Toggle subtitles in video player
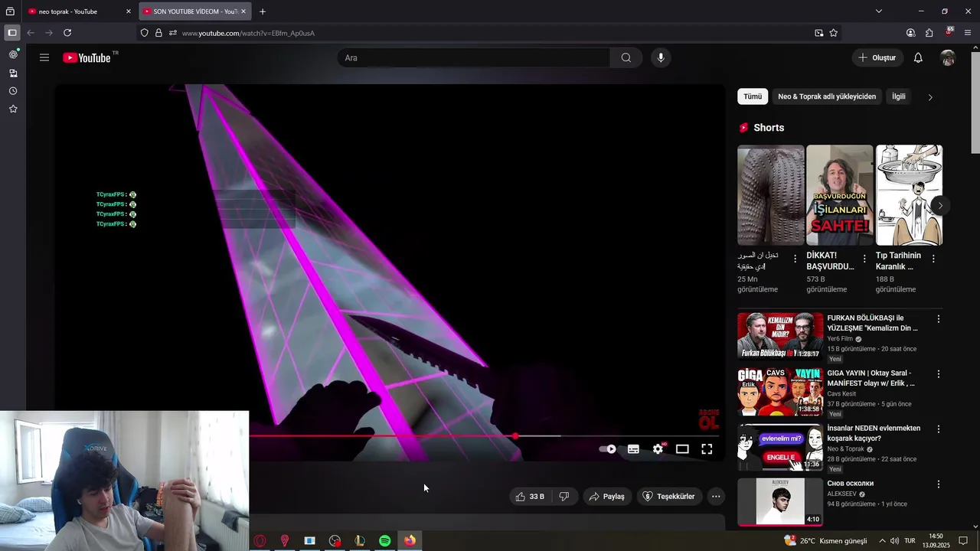 [633, 449]
